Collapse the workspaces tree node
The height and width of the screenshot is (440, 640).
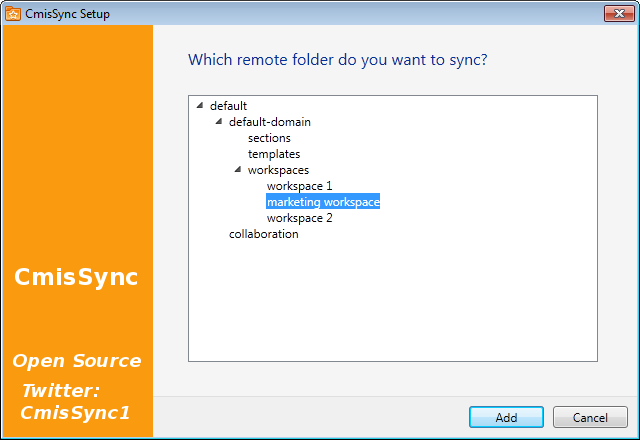click(238, 169)
